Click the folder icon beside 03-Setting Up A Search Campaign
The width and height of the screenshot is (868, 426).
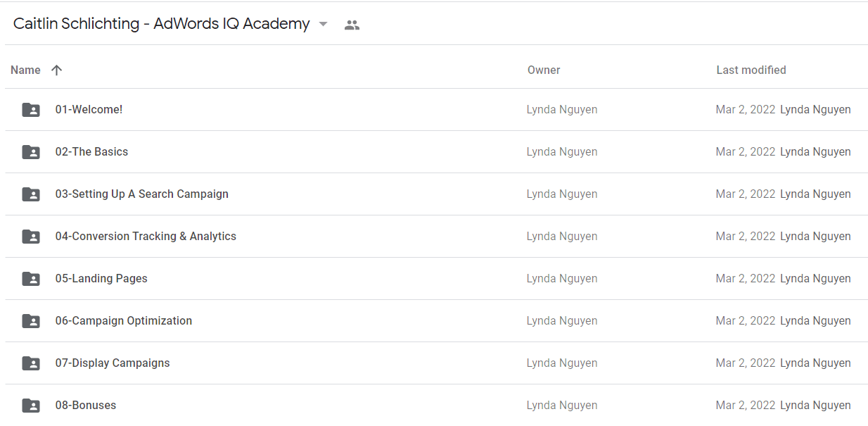tap(31, 194)
